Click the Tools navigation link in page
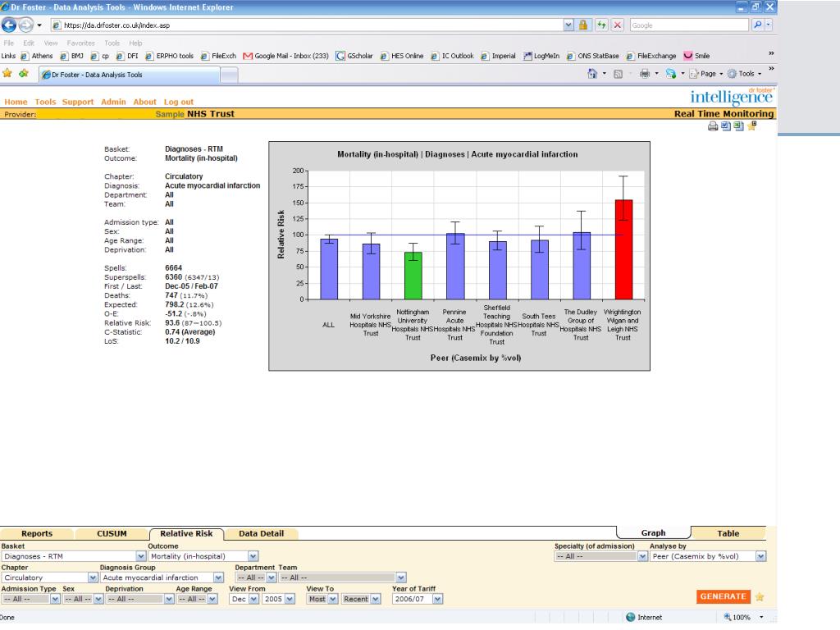The height and width of the screenshot is (630, 840). 45,102
